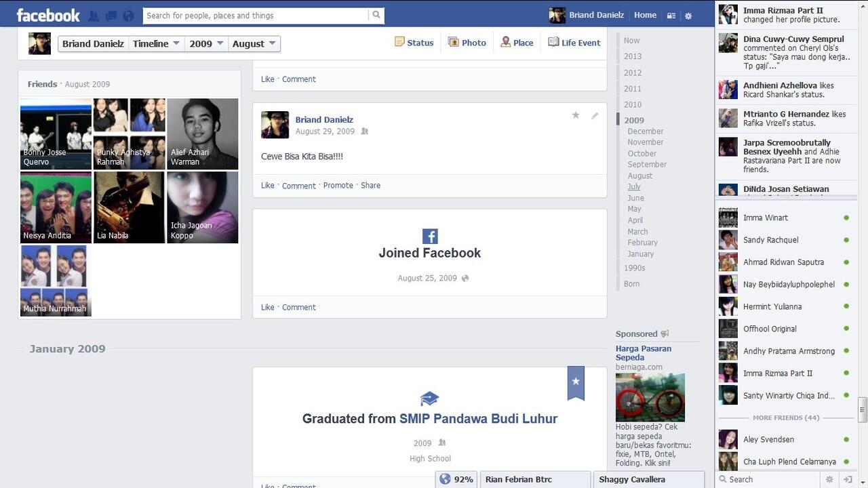This screenshot has width=868, height=488.
Task: Select the Place composer tab
Action: point(517,42)
